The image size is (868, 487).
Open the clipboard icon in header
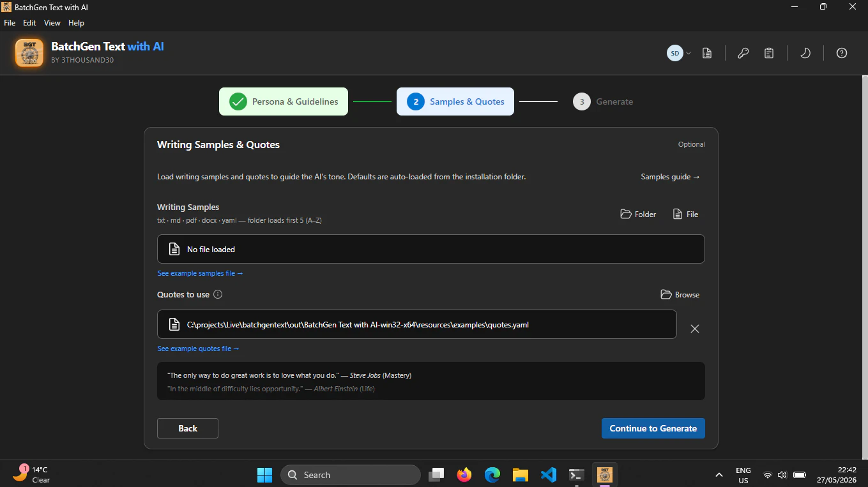click(x=769, y=53)
